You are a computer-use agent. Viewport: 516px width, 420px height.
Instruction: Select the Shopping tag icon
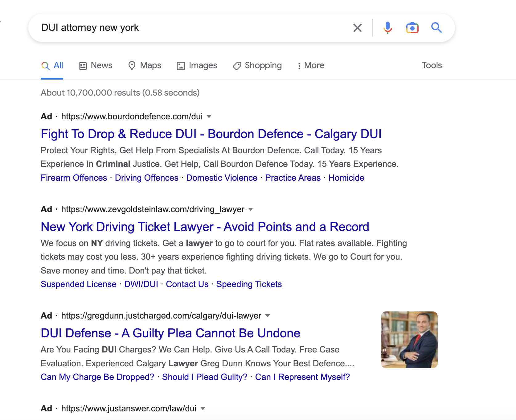click(x=237, y=65)
